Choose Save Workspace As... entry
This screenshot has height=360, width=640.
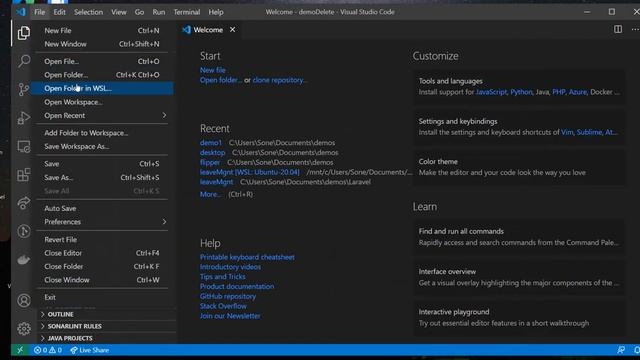pos(102,147)
